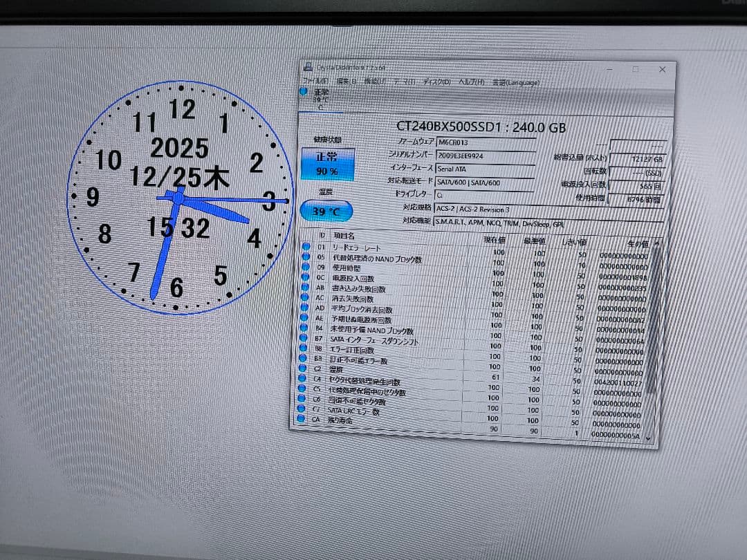Open the 言語(Language) menu
Screen dimensions: 747x560
515,82
